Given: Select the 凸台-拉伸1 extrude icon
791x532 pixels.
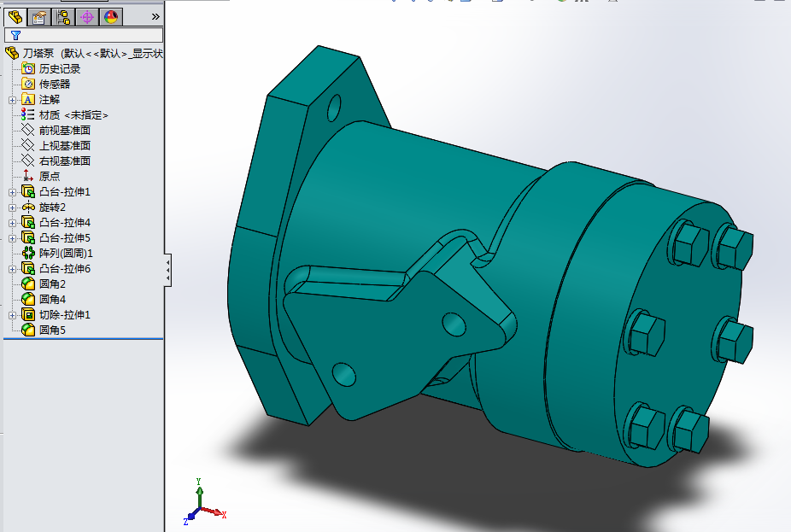Looking at the screenshot, I should pos(28,191).
